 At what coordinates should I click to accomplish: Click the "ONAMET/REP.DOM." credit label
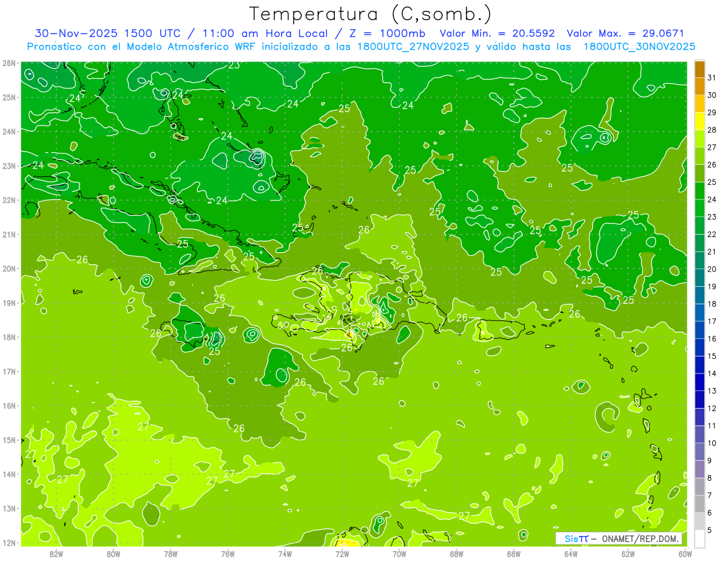click(640, 539)
